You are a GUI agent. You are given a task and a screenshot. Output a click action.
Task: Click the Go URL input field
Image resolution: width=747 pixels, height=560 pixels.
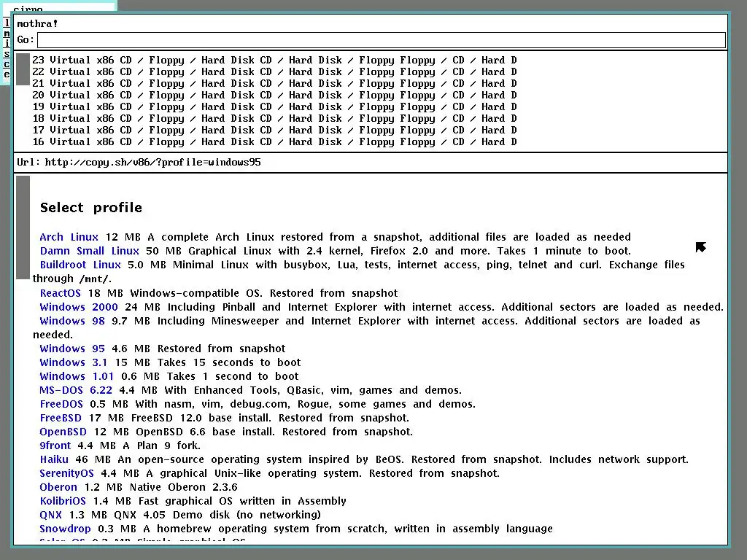click(381, 40)
